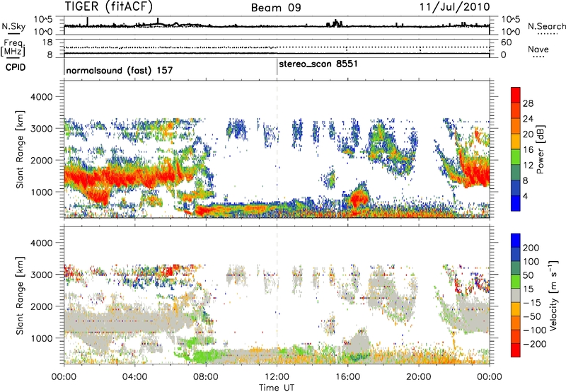This screenshot has height=392, width=566.
Task: Click the '16:00' time axis tick label
Action: pos(347,377)
